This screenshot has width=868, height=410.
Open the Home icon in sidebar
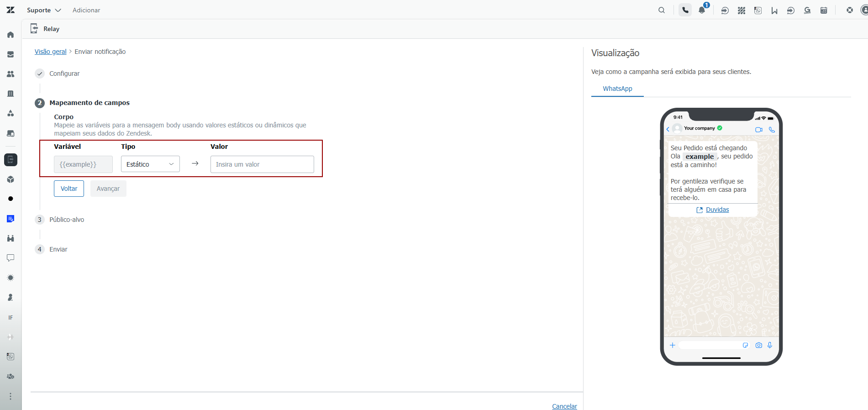(11, 35)
